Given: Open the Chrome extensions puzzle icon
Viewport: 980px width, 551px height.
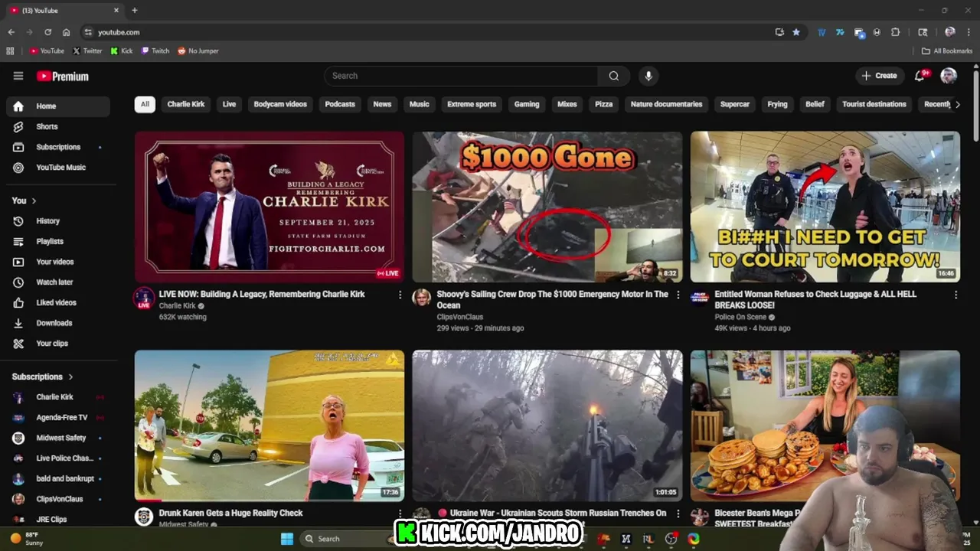Looking at the screenshot, I should coord(895,32).
